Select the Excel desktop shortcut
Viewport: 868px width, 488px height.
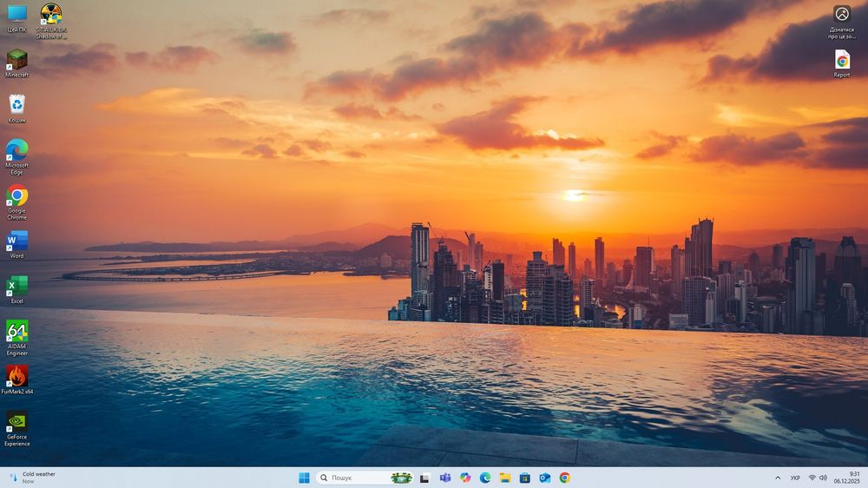(16, 290)
